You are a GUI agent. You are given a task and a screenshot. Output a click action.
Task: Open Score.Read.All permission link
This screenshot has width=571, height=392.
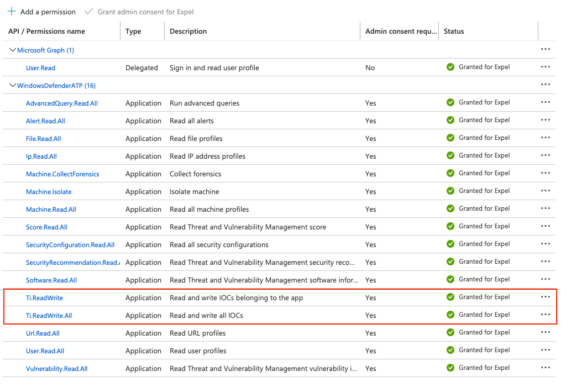46,227
